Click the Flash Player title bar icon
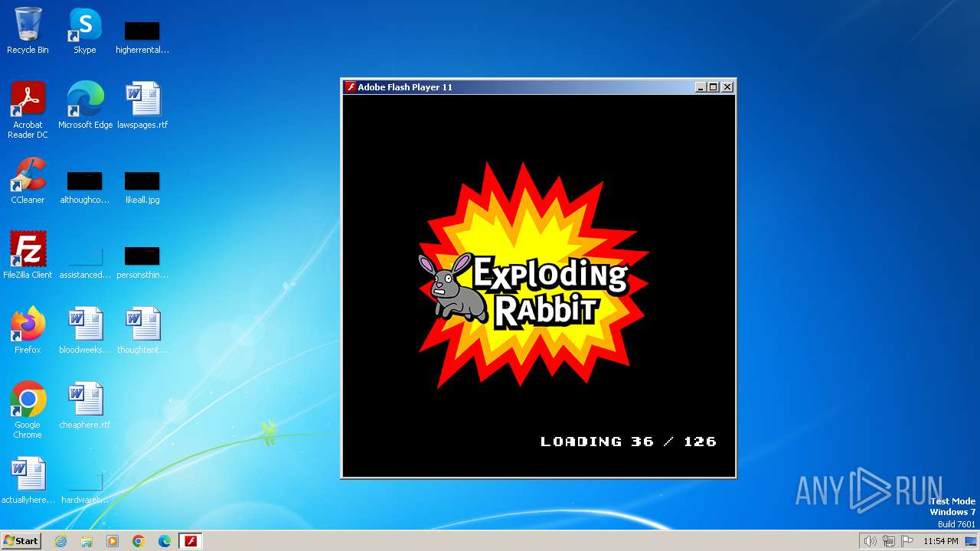 pyautogui.click(x=350, y=87)
